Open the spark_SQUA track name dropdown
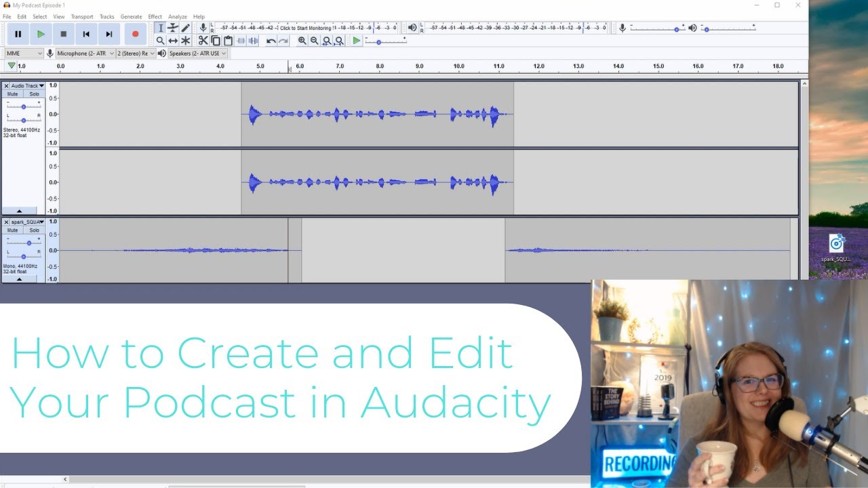 pyautogui.click(x=28, y=222)
